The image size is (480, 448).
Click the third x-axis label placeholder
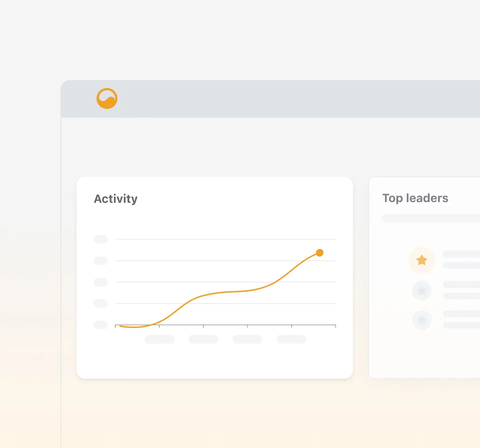click(247, 339)
